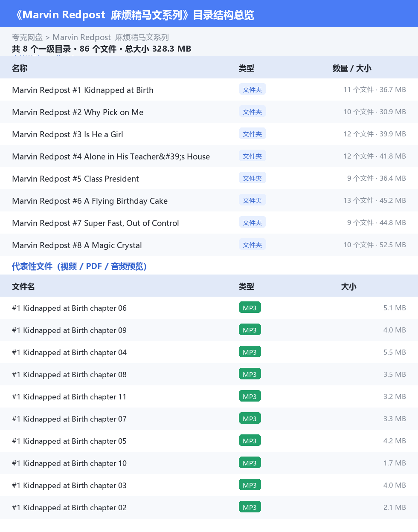This screenshot has height=532, width=418.
Task: Click the 名称 column header in the folder table
Action: (20, 68)
